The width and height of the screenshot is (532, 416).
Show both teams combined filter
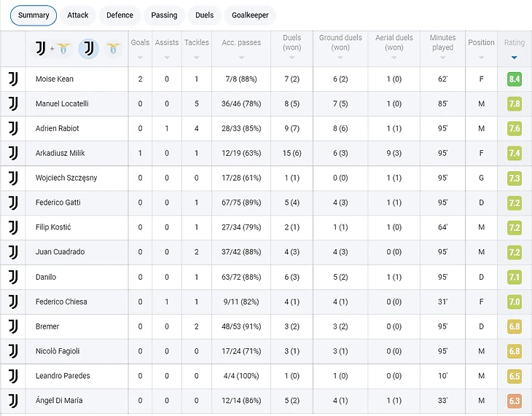[52, 49]
